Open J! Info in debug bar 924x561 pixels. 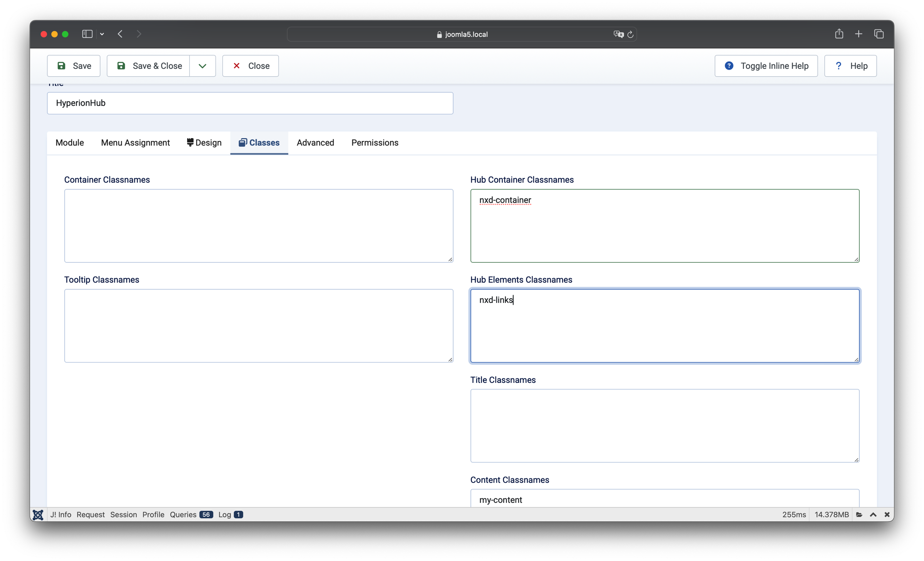tap(61, 515)
